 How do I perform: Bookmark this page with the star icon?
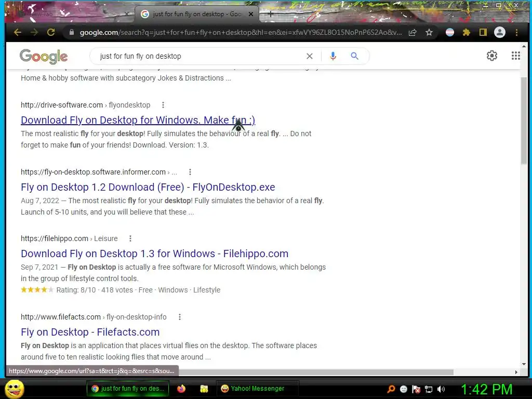(429, 32)
